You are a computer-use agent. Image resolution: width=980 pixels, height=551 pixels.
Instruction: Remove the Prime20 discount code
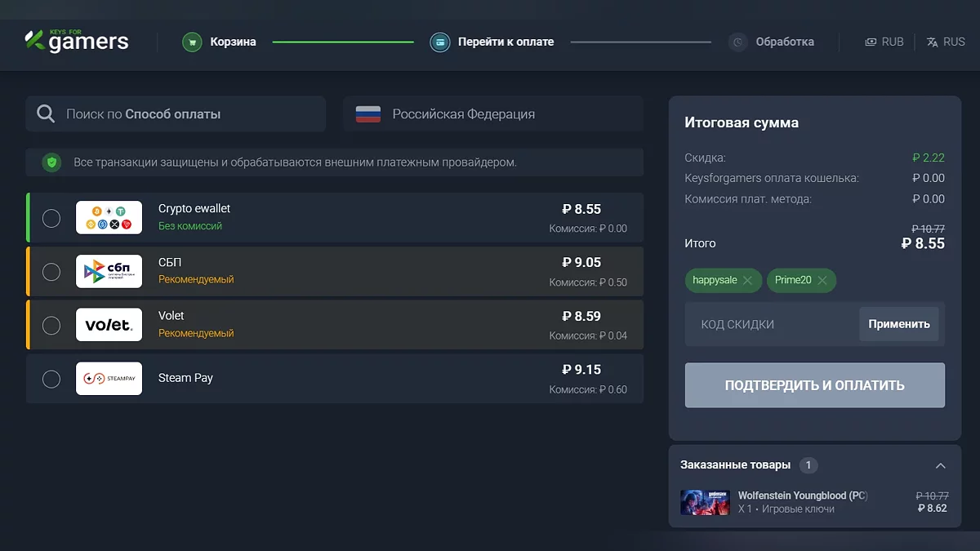(x=822, y=281)
